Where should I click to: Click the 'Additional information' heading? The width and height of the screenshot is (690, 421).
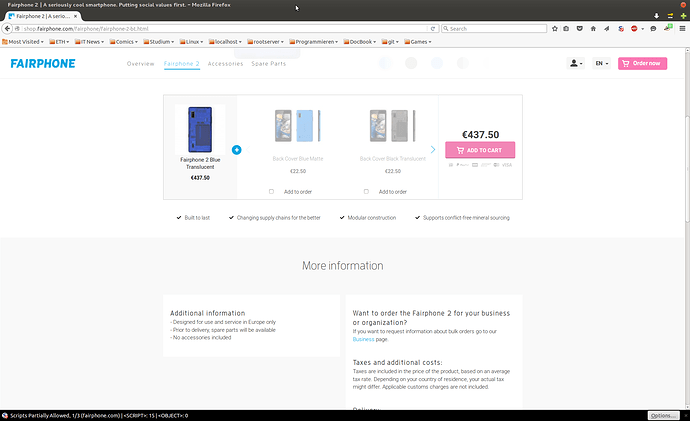tap(208, 313)
